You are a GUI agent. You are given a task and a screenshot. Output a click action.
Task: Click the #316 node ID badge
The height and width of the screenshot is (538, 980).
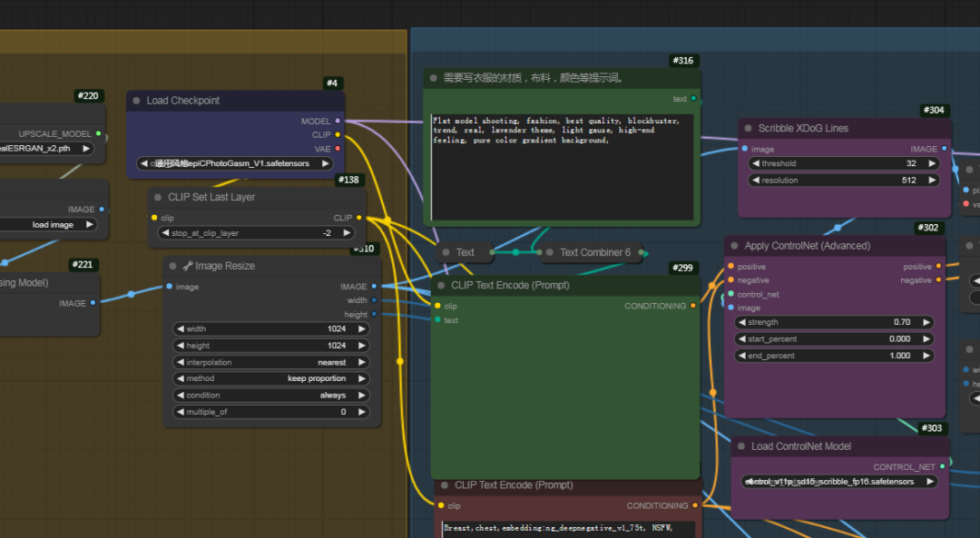tap(682, 61)
